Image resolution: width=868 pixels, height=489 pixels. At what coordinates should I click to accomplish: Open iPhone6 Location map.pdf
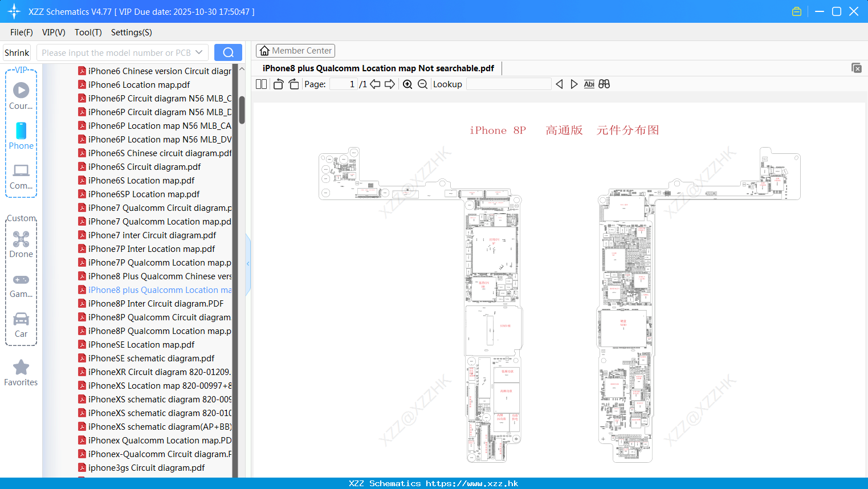click(139, 85)
